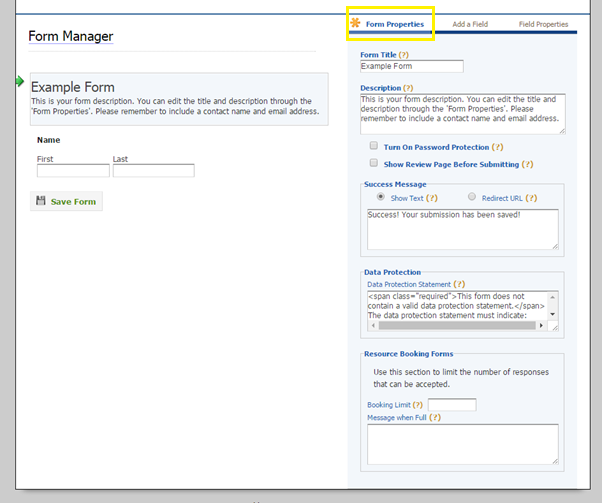
Task: Choose the Redirect URL radio option
Action: [472, 197]
